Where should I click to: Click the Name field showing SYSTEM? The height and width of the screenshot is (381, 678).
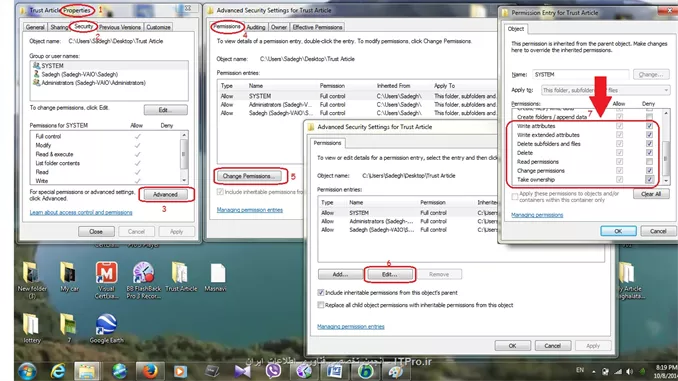(x=580, y=74)
